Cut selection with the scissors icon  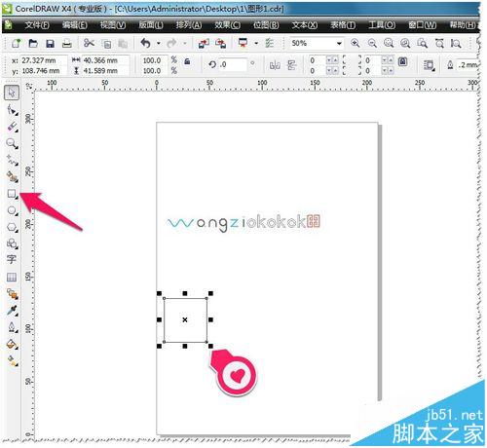pos(89,43)
